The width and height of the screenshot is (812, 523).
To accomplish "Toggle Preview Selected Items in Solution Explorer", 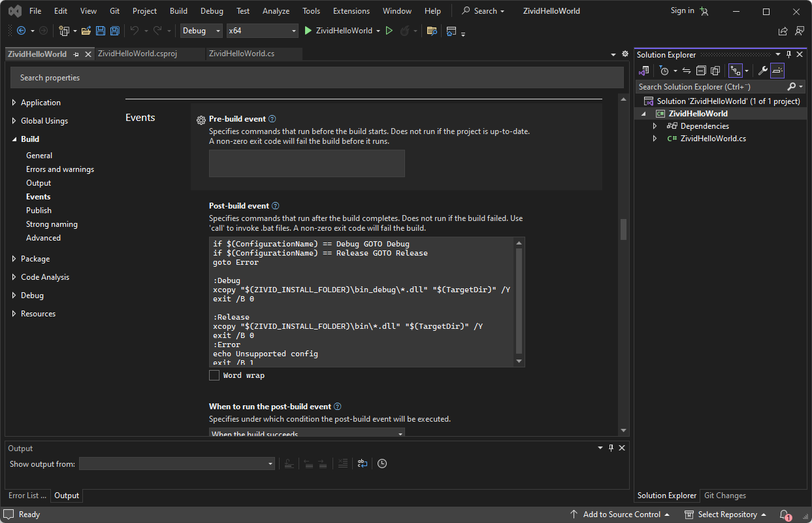I will [777, 71].
